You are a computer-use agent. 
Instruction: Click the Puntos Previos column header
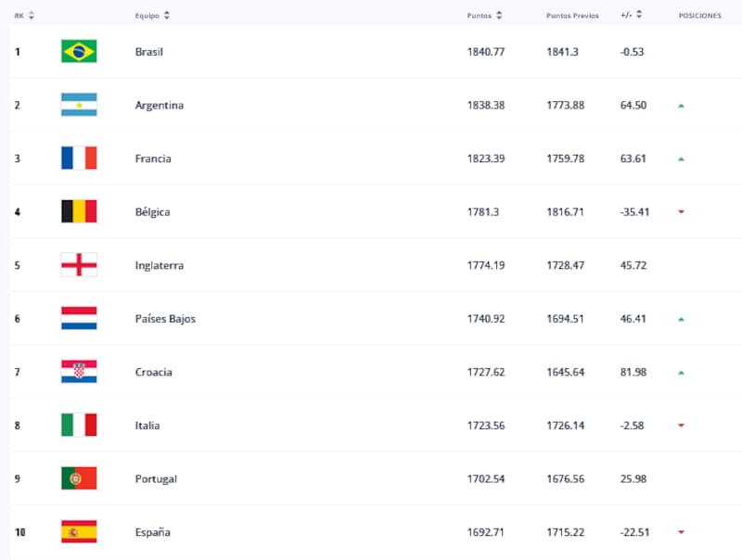[572, 16]
